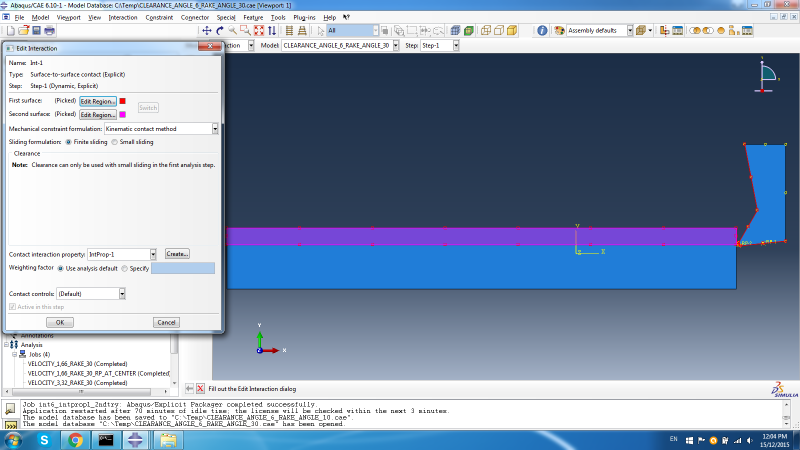
Task: Click the Open file icon
Action: click(x=23, y=31)
